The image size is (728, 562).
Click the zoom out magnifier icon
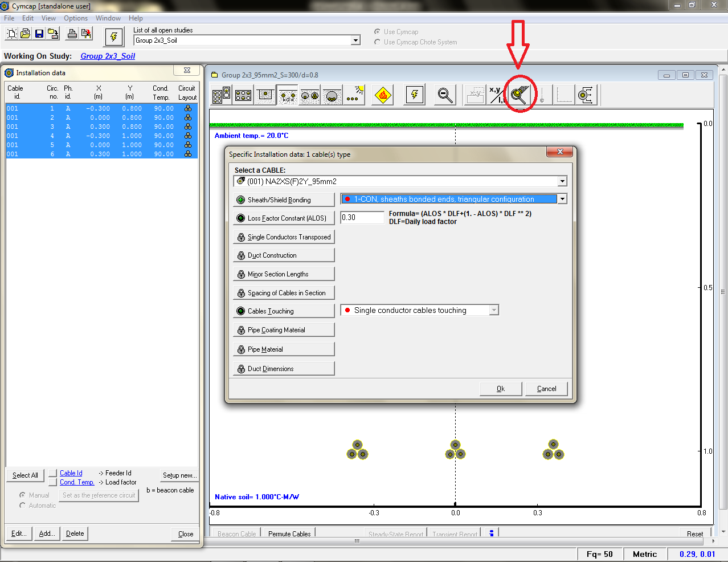coord(445,95)
